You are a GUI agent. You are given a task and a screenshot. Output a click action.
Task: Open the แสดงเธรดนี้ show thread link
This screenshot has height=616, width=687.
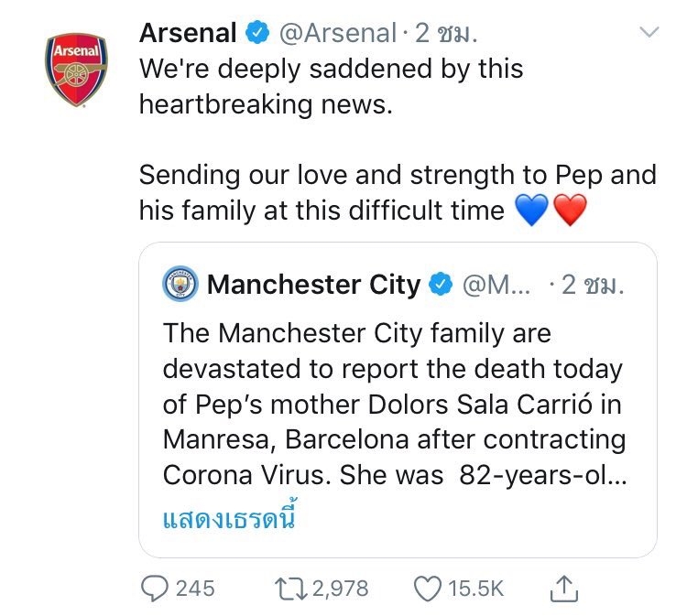click(232, 521)
